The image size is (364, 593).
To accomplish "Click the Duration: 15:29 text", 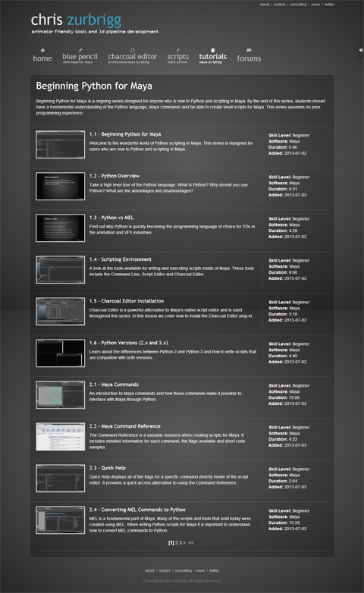I will pyautogui.click(x=284, y=522).
